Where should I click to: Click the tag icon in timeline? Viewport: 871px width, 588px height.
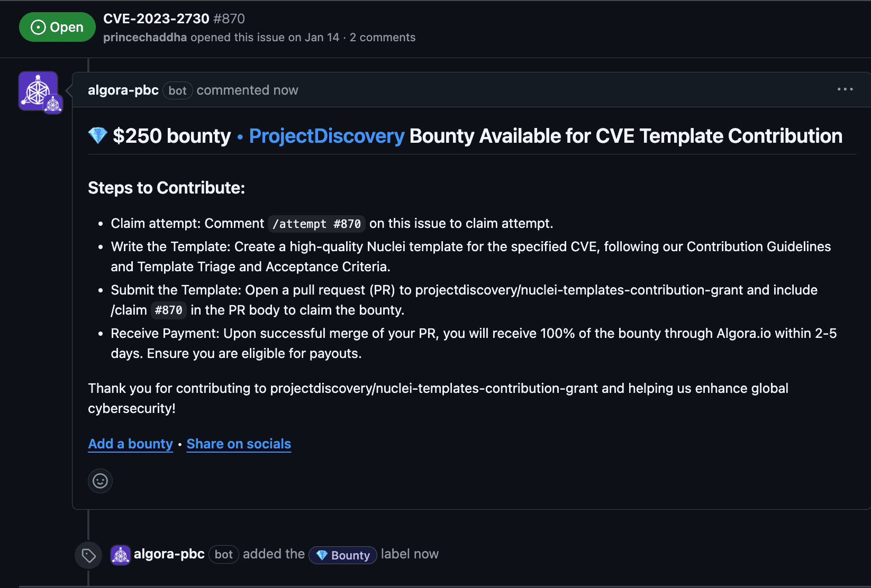point(88,555)
